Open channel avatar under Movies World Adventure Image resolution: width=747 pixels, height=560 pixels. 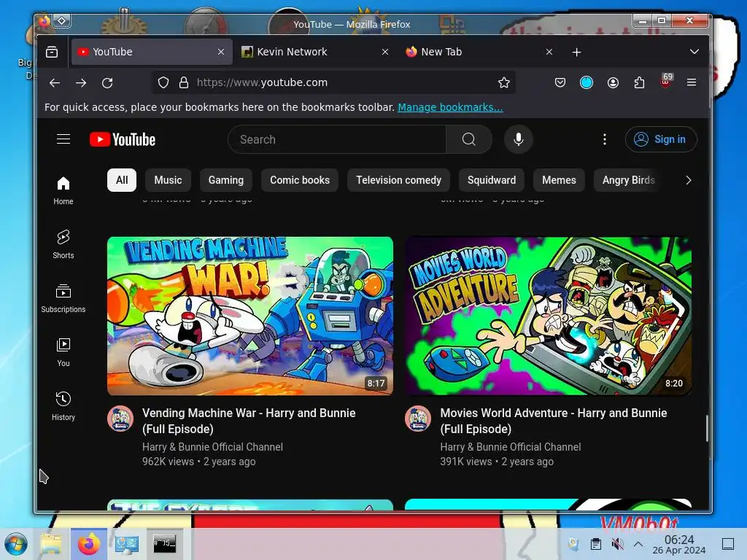pos(418,419)
